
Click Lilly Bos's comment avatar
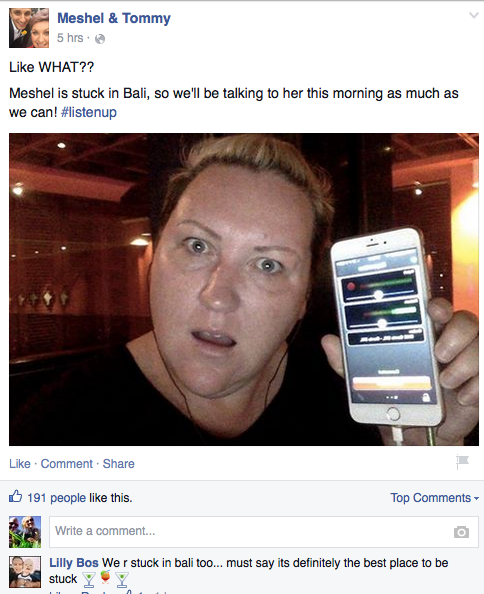coord(25,572)
